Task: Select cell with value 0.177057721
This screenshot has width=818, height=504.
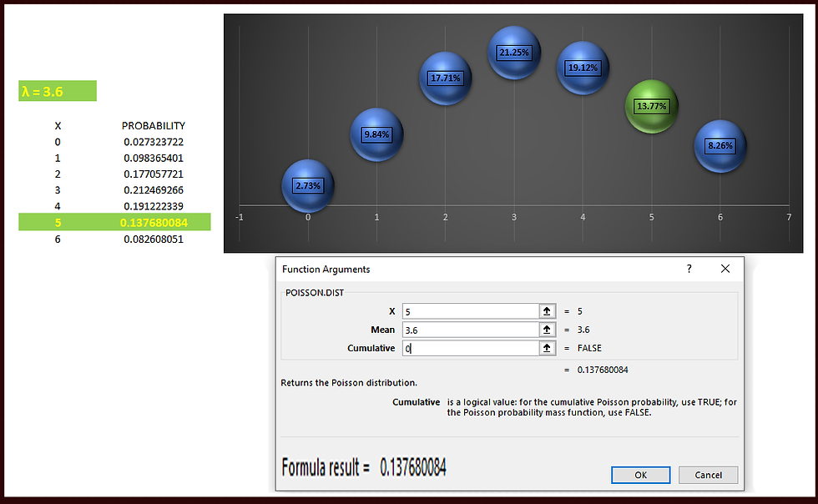Action: (154, 174)
